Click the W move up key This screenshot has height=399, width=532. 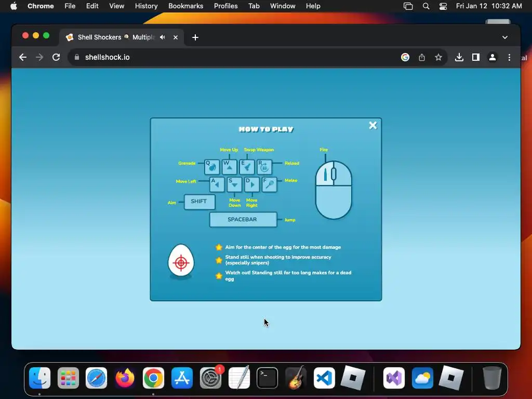point(229,167)
